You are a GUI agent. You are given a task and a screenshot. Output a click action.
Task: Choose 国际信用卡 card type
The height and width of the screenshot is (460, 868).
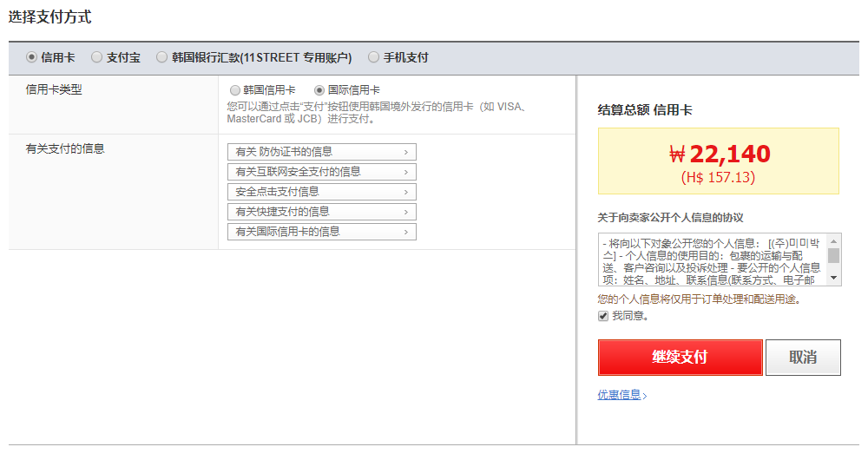tap(319, 90)
